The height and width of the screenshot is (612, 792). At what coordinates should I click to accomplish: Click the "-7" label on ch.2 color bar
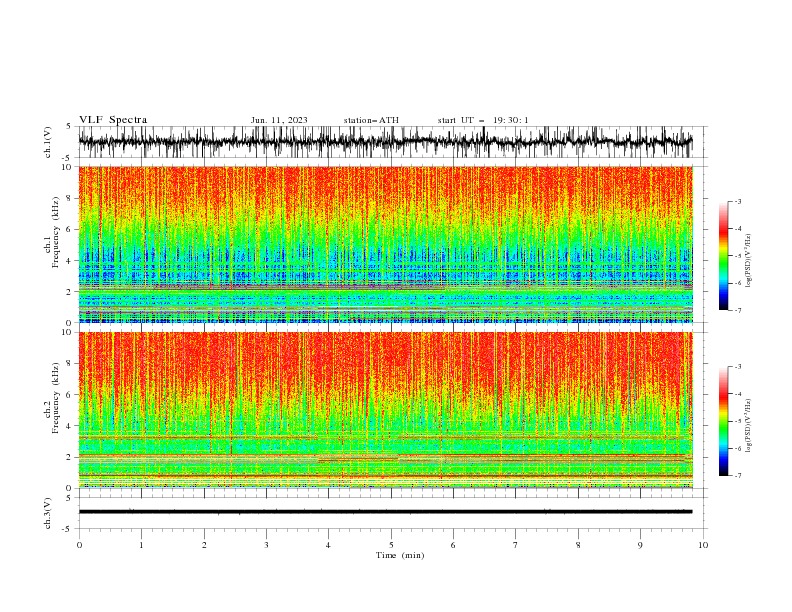737,475
